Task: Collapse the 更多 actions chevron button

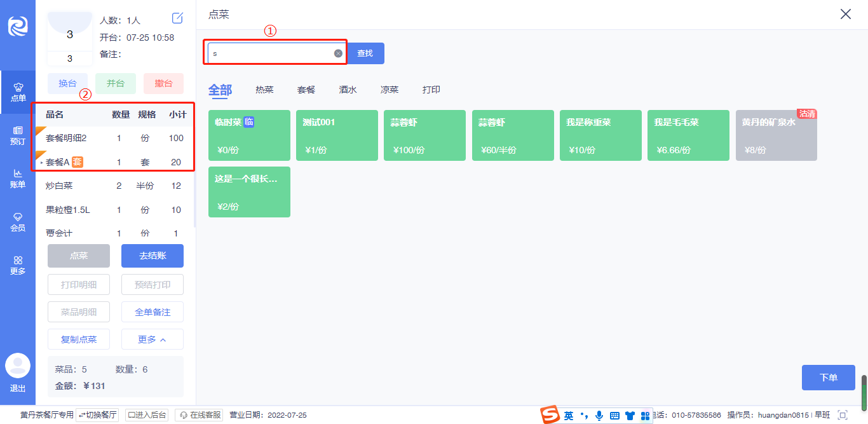Action: (153, 339)
